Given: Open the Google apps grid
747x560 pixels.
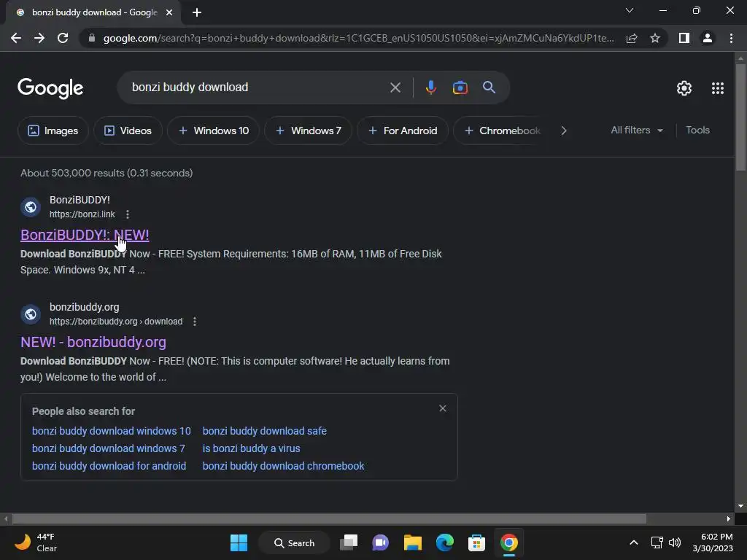Looking at the screenshot, I should tap(718, 88).
